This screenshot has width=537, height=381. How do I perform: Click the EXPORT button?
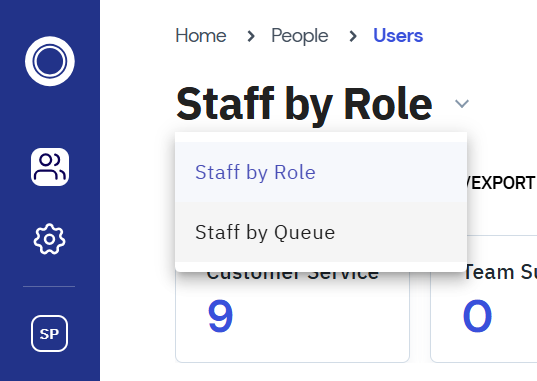[x=502, y=183]
